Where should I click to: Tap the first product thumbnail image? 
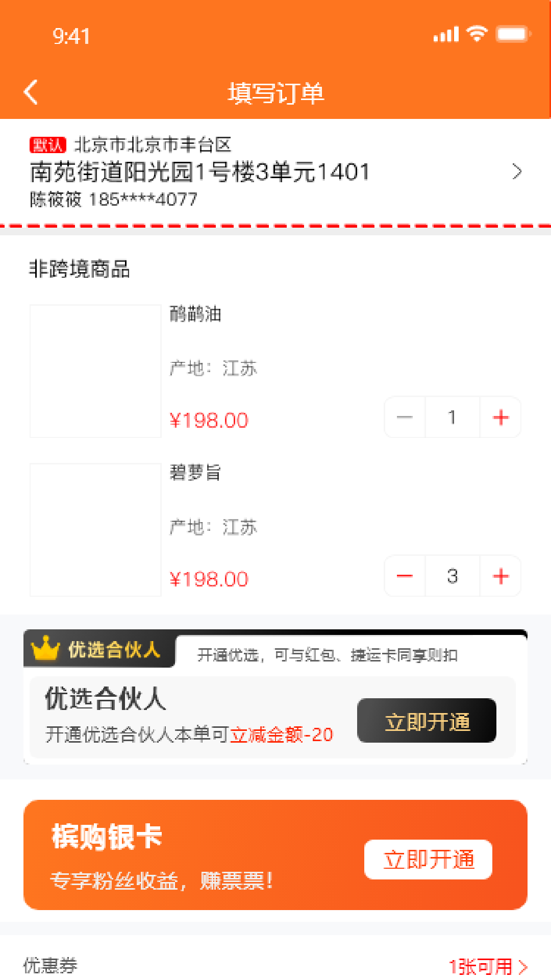pyautogui.click(x=95, y=371)
